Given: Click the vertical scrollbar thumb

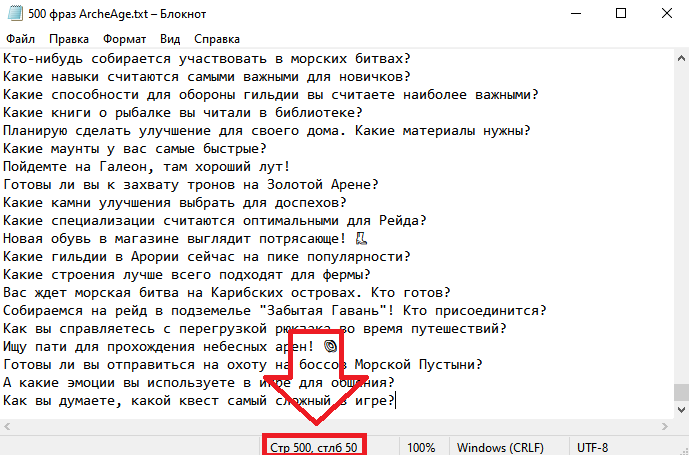Looking at the screenshot, I should (x=680, y=390).
